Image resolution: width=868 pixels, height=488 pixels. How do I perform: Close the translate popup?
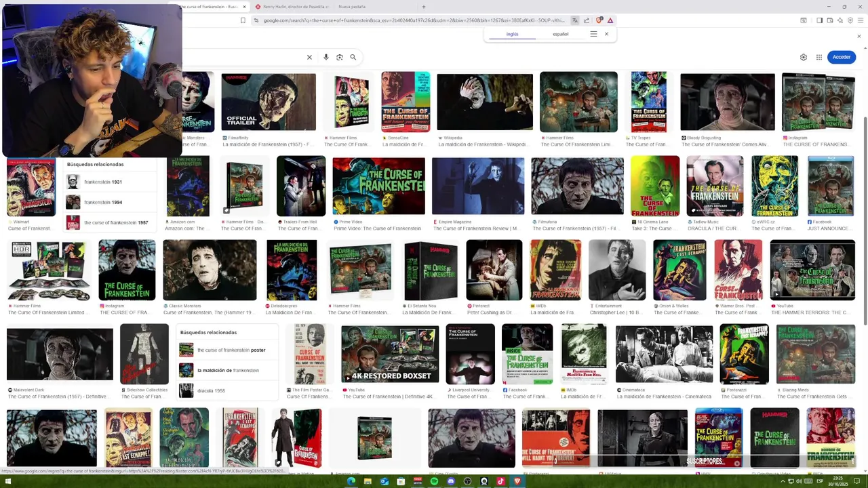(606, 34)
